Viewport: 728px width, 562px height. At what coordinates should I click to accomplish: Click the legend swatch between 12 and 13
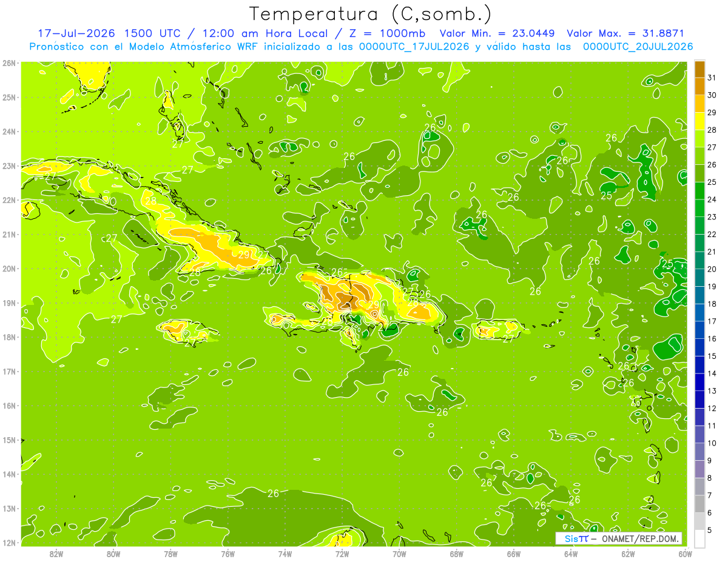pos(700,399)
